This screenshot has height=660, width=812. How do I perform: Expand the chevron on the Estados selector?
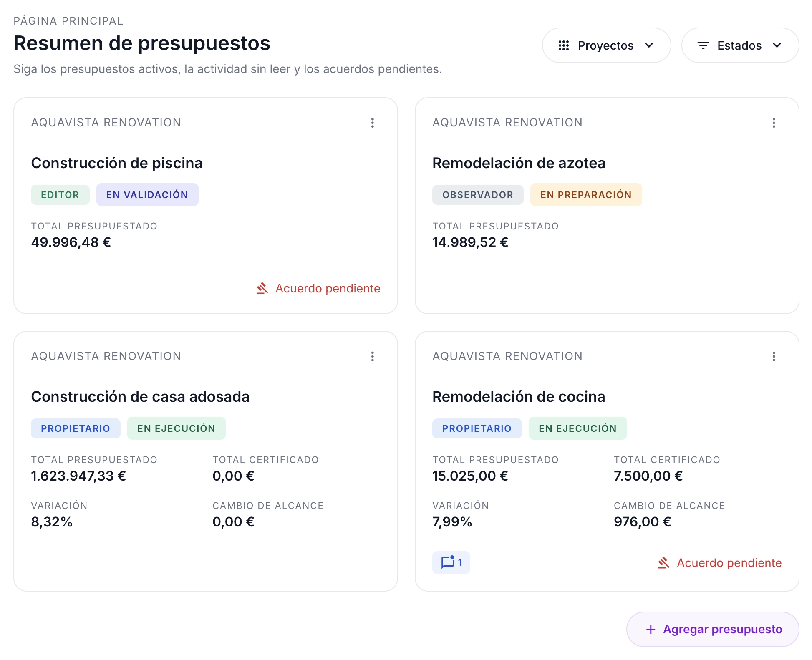point(777,45)
